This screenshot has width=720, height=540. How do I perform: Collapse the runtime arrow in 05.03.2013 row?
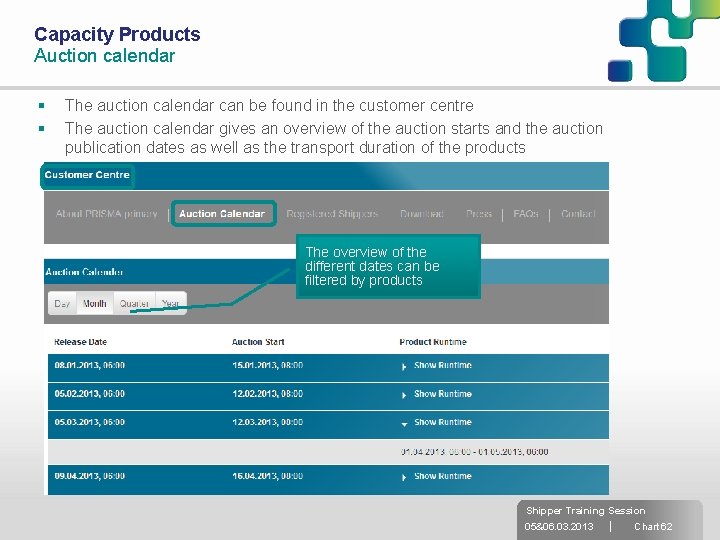tap(404, 423)
